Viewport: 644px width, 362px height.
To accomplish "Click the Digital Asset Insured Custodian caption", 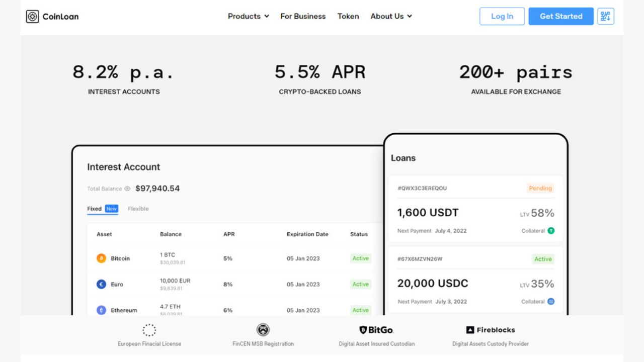I will click(377, 344).
